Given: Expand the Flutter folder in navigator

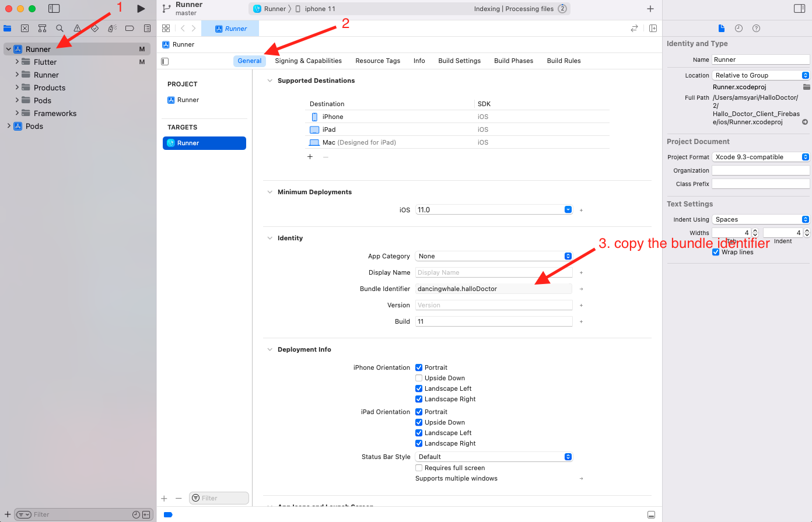Looking at the screenshot, I should point(17,62).
